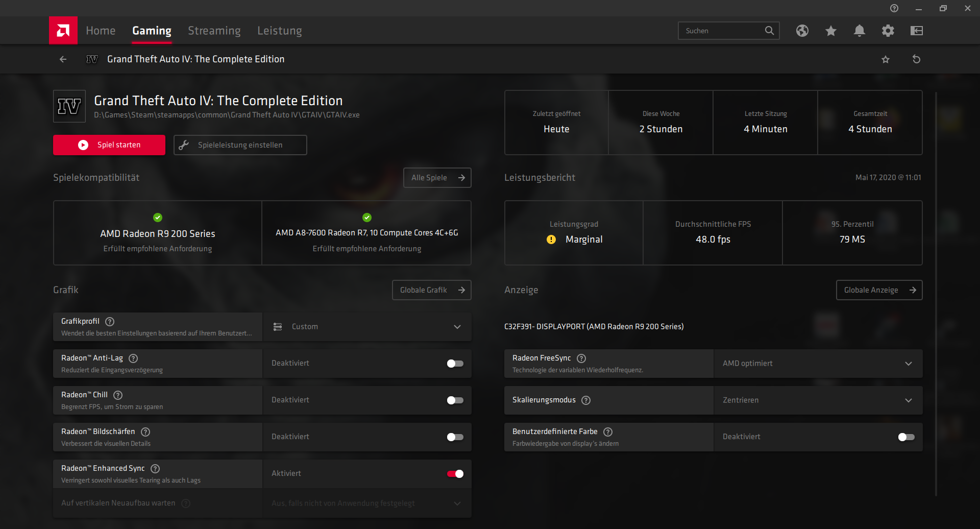Switch to the Streaming tab
980x529 pixels.
click(x=214, y=31)
